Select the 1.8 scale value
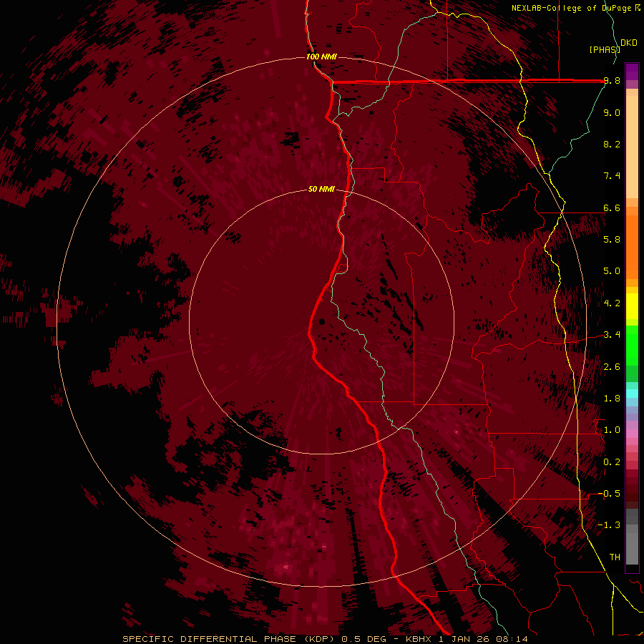 612,399
